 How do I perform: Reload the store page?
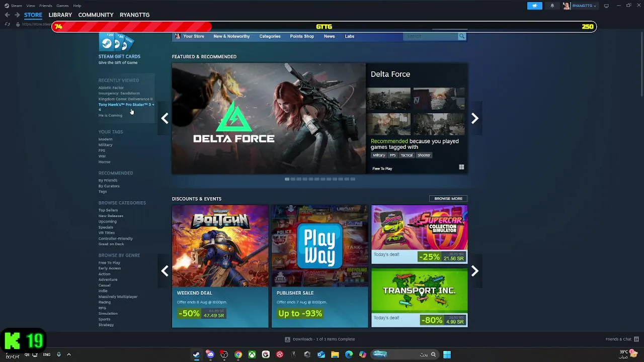[7, 24]
